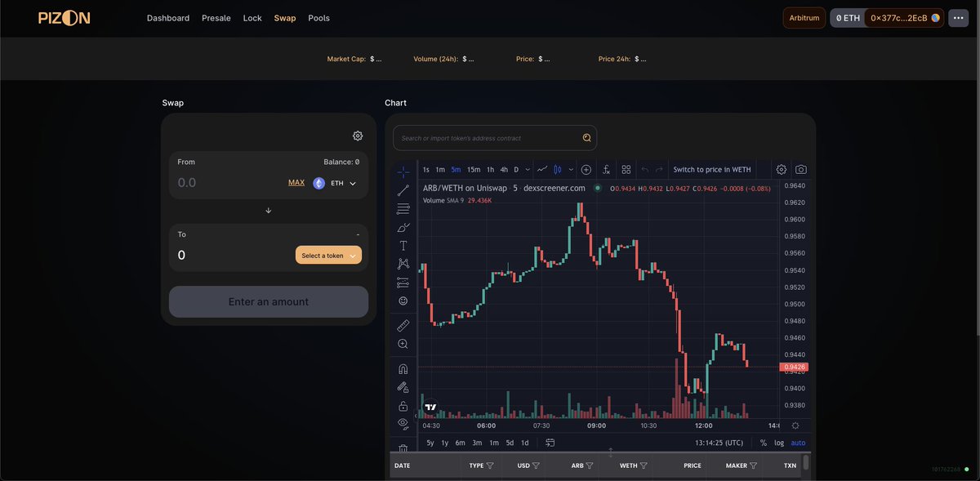The width and height of the screenshot is (980, 481).
Task: Open swap settings gear icon
Action: [x=358, y=136]
